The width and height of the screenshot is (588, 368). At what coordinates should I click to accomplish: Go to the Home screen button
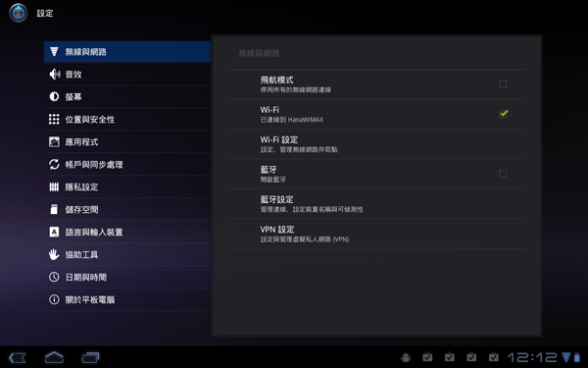[54, 357]
